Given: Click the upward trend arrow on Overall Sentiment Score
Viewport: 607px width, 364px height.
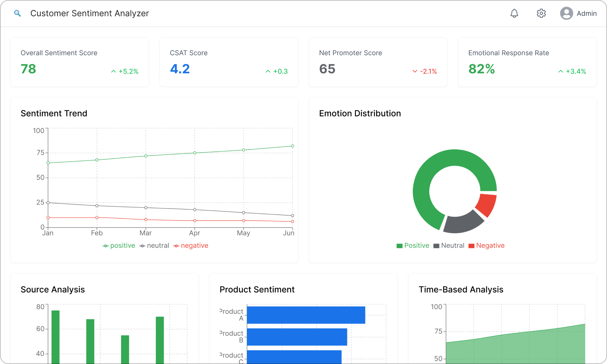Looking at the screenshot, I should pyautogui.click(x=114, y=71).
